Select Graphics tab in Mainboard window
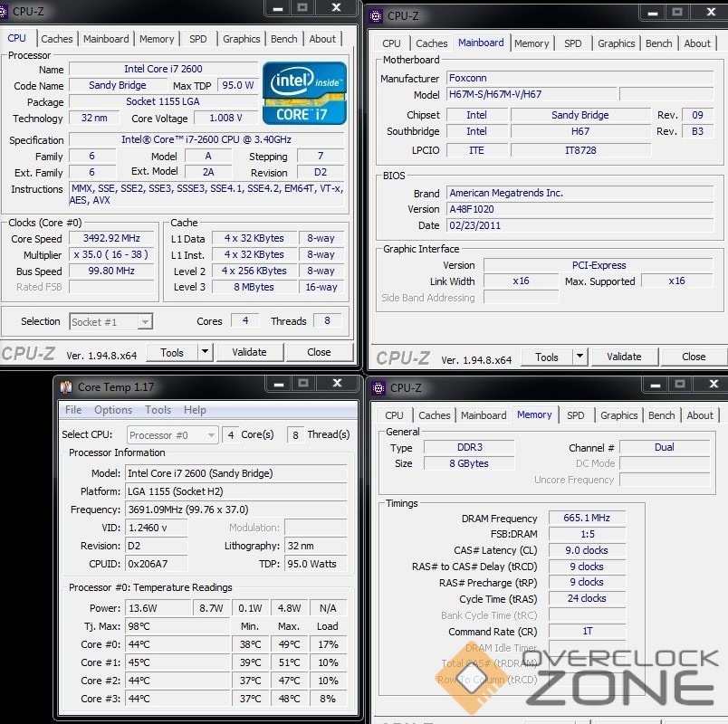Image resolution: width=728 pixels, height=724 pixels. tap(616, 43)
